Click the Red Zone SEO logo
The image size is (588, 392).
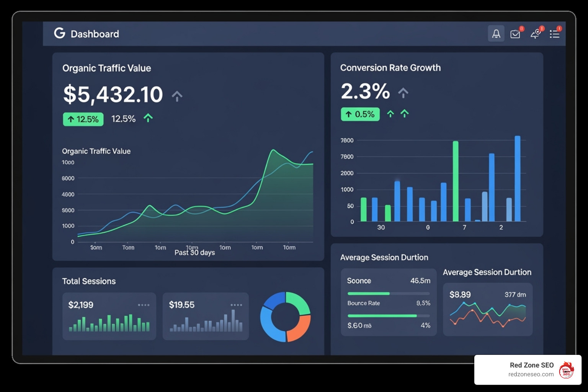click(566, 370)
